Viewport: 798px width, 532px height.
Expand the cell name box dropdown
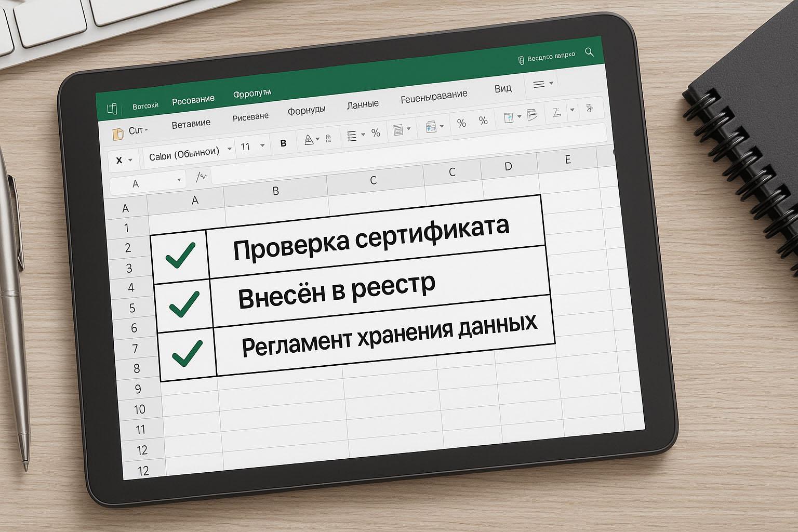(x=179, y=180)
